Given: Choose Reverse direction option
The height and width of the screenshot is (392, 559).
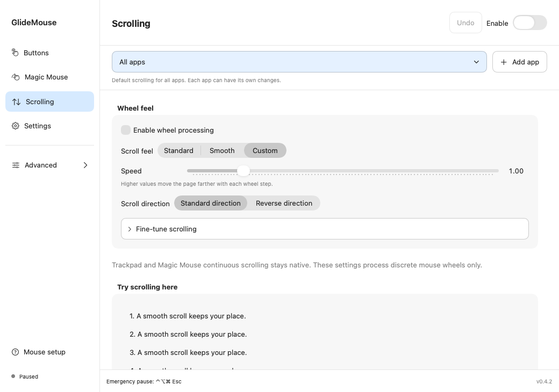Looking at the screenshot, I should (x=284, y=204).
